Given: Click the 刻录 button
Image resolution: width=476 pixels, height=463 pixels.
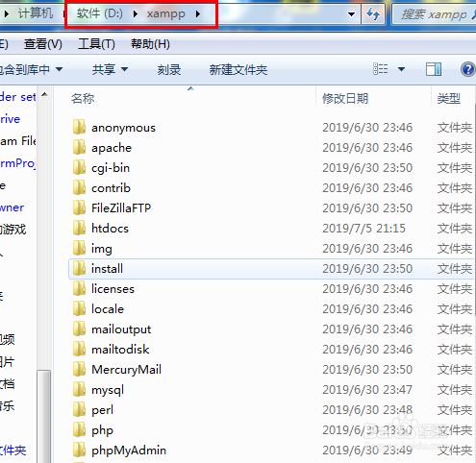Looking at the screenshot, I should click(169, 69).
